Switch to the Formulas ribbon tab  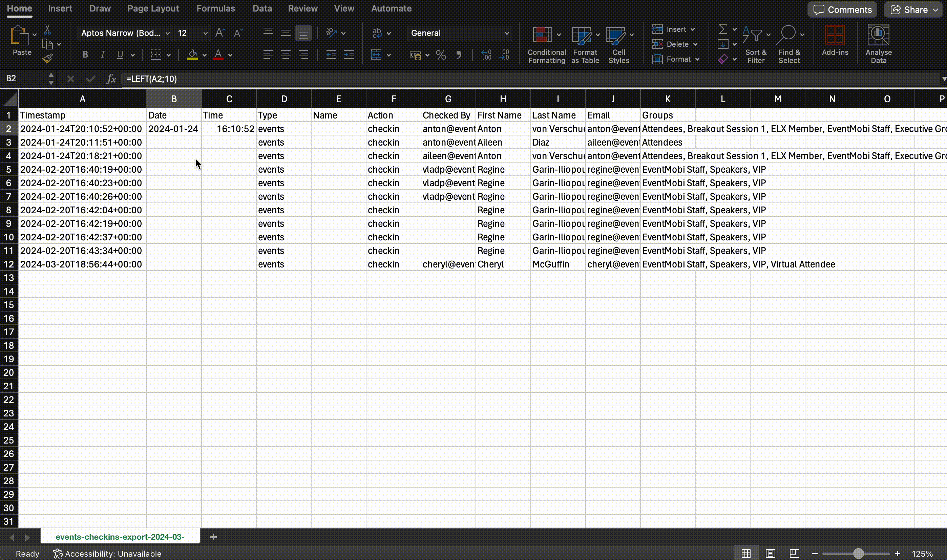[x=216, y=8]
